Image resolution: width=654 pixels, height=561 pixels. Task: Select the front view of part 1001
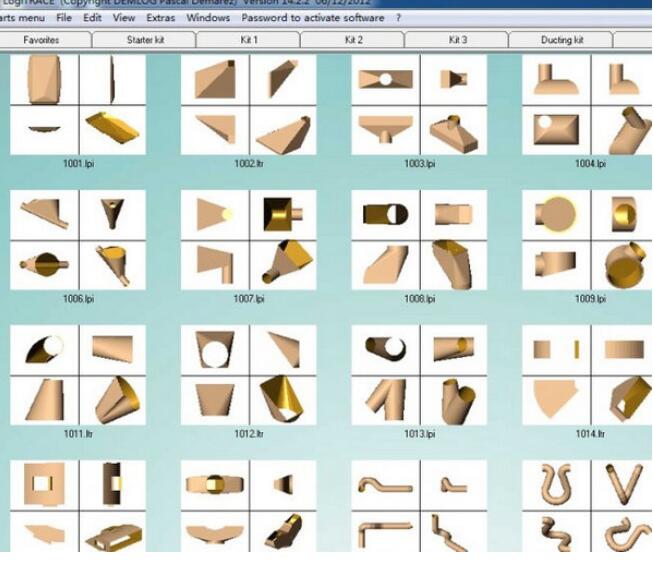pyautogui.click(x=44, y=79)
